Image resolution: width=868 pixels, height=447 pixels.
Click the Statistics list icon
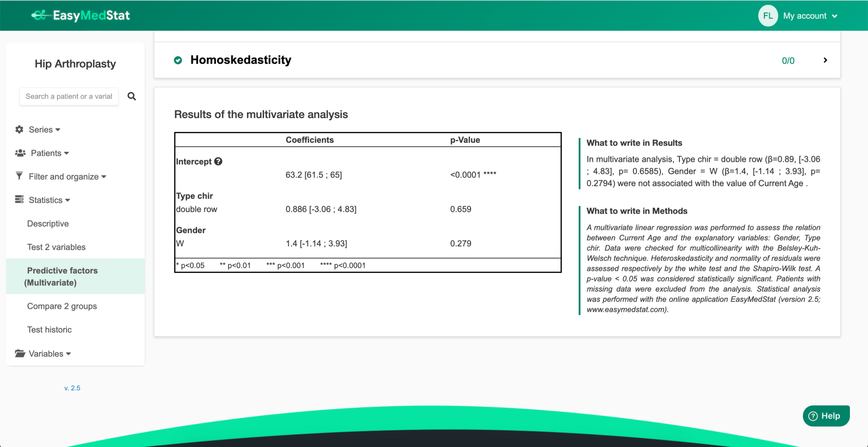(x=19, y=199)
